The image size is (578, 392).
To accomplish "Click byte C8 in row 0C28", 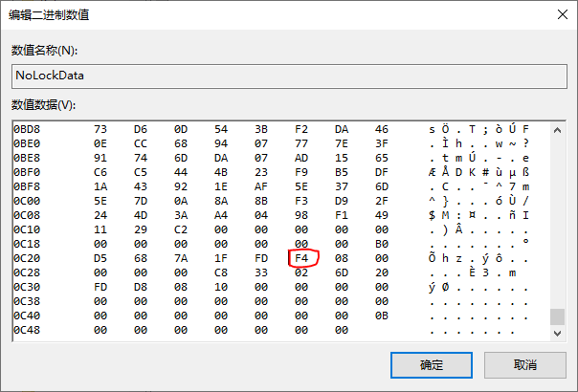I will click(x=221, y=272).
